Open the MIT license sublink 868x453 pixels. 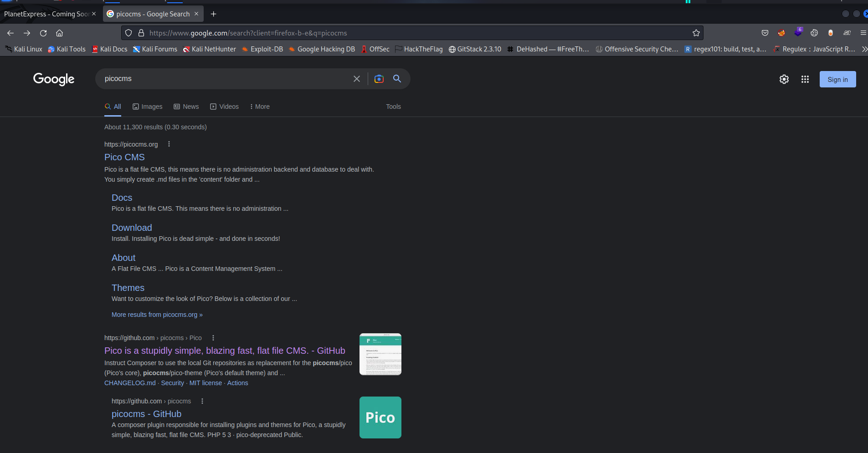205,383
